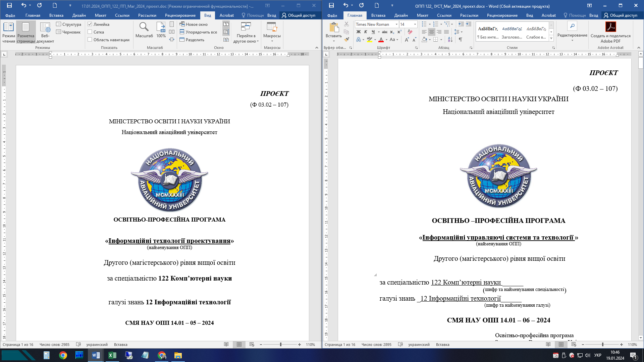Click Вставить paste button
This screenshot has height=362, width=644.
(x=334, y=32)
